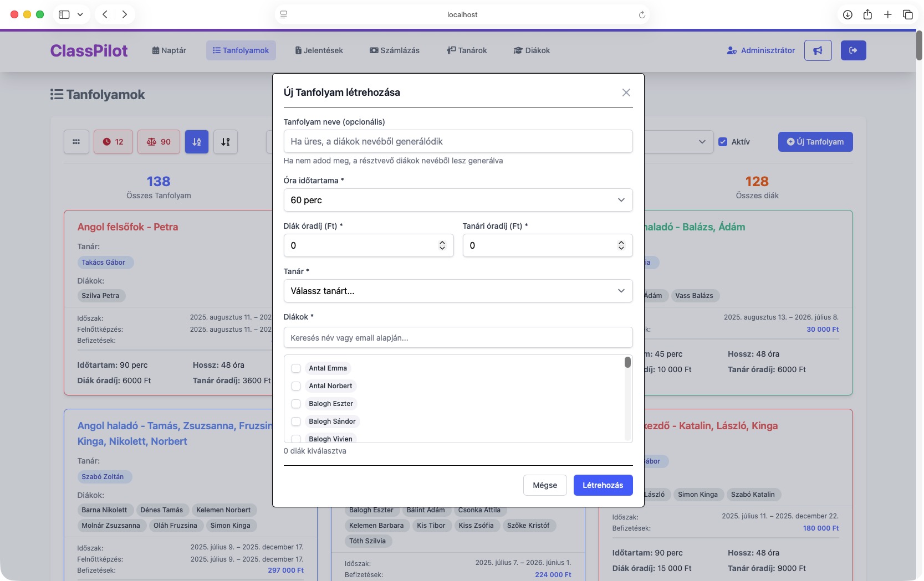This screenshot has width=924, height=581.
Task: Open the Naptár menu item
Action: click(169, 50)
